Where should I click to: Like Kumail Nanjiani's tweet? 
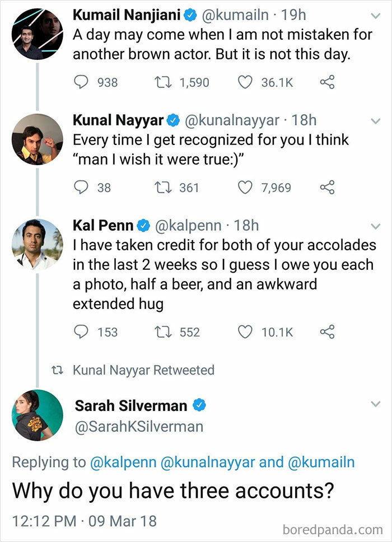(245, 82)
